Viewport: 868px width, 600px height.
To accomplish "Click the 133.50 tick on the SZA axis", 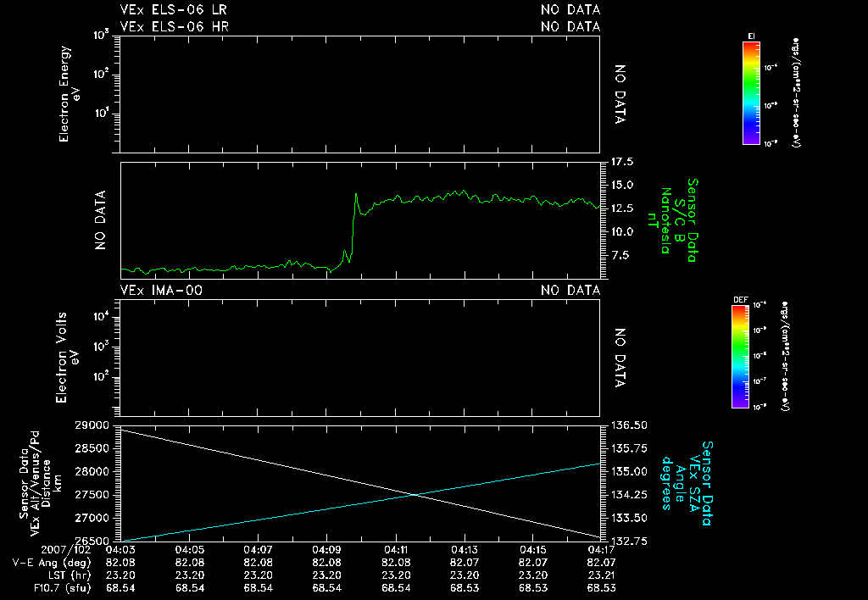I will (630, 518).
